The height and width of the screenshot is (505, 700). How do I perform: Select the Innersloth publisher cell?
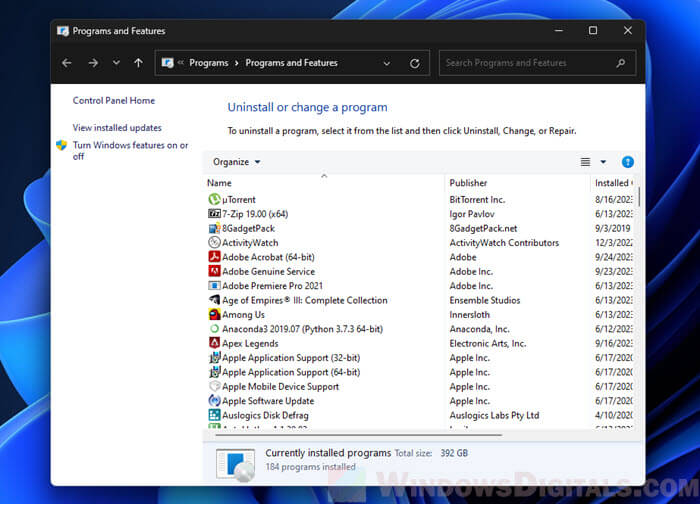pyautogui.click(x=469, y=314)
